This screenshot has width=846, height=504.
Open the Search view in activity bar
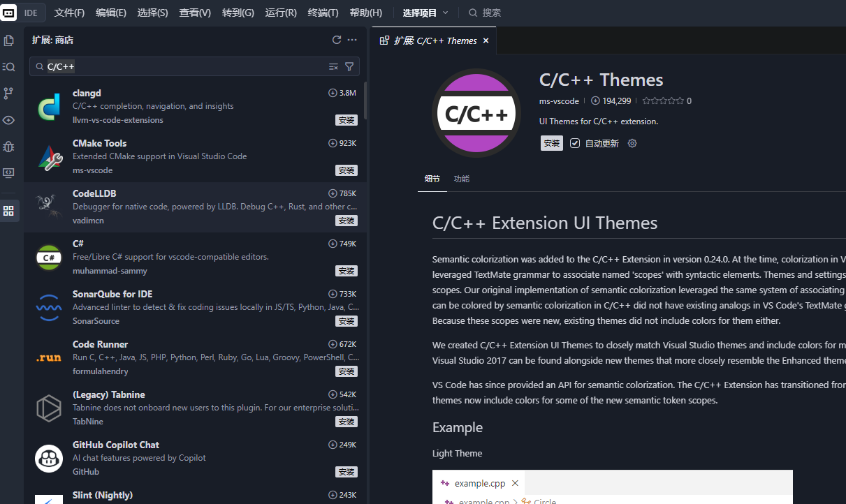click(9, 67)
